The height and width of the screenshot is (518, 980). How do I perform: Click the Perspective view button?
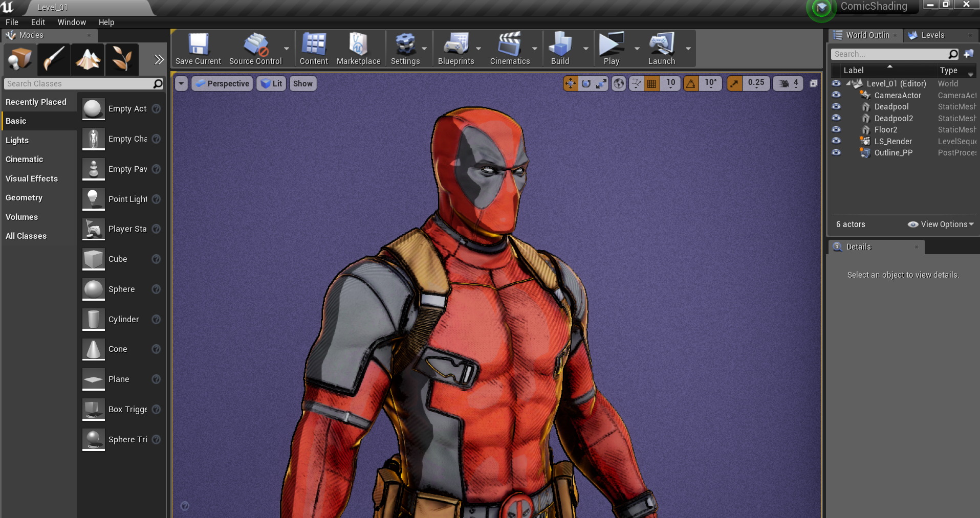pyautogui.click(x=223, y=83)
